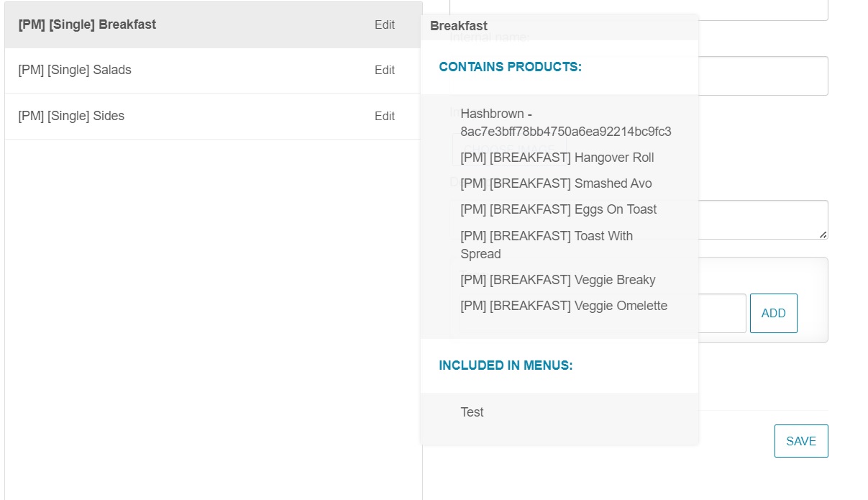Select the Veggie Breaky product
Viewport: 868px width, 500px height.
557,280
